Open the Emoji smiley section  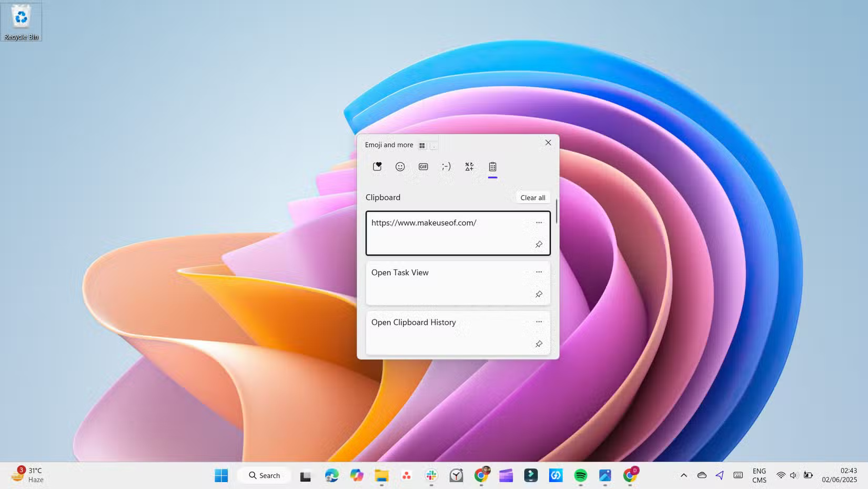pos(400,166)
